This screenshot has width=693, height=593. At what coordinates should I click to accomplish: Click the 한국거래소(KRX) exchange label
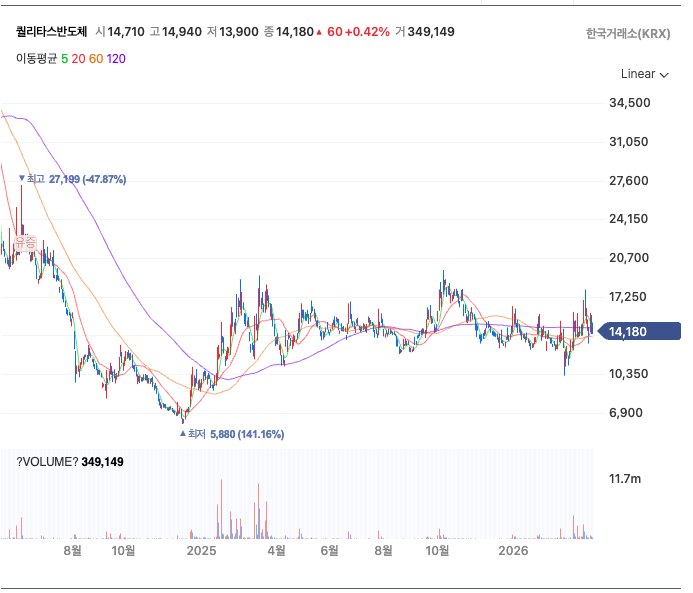click(x=628, y=33)
